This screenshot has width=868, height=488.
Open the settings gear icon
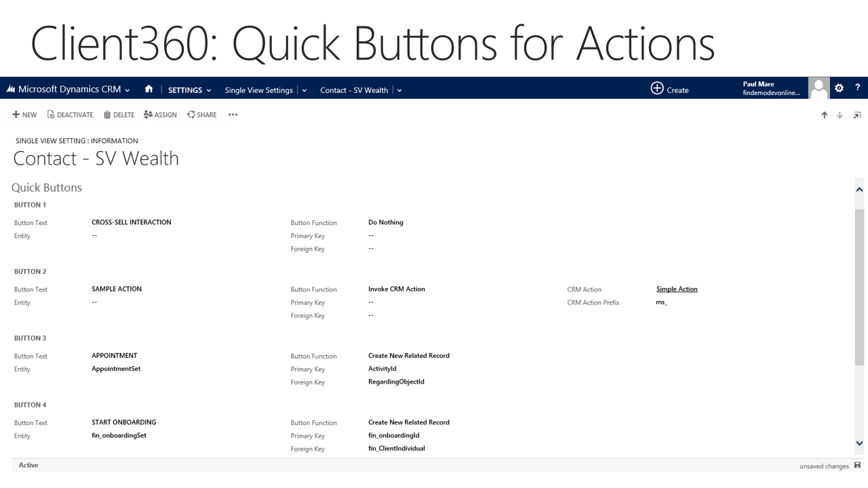pyautogui.click(x=839, y=88)
